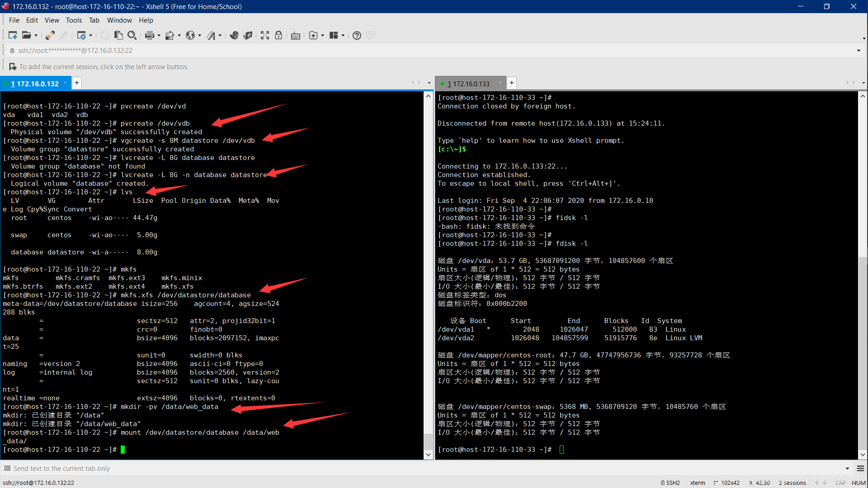Click the 2 sessions status entry

(x=793, y=483)
